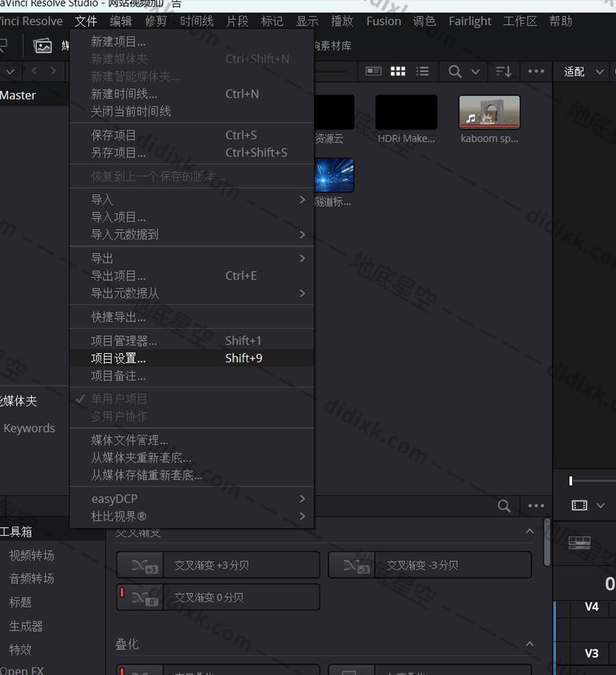
Task: Choose 项目设置... menu entry
Action: [x=192, y=358]
